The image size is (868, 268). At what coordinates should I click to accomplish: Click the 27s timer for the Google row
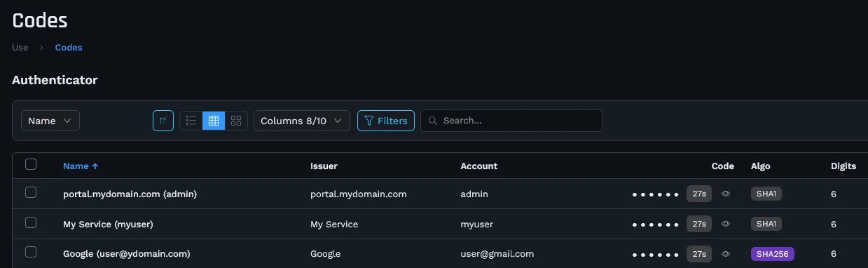[x=699, y=254]
